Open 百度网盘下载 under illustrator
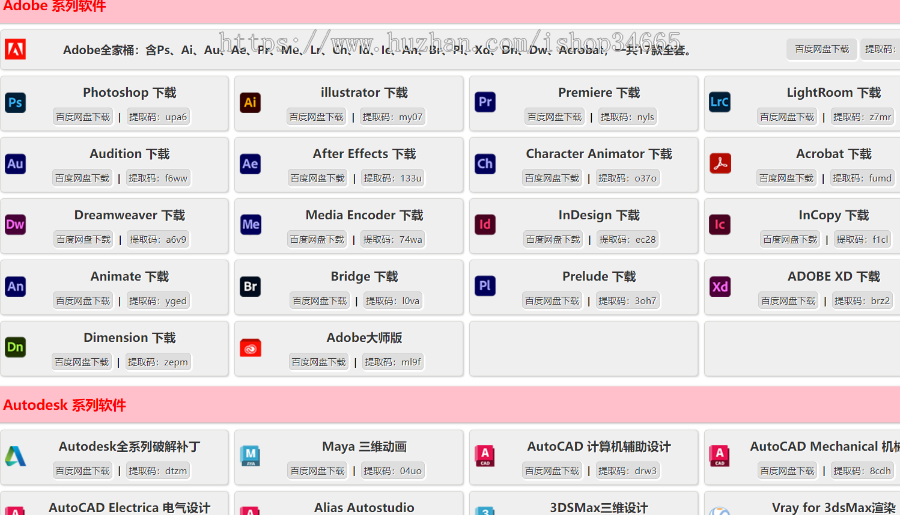Viewport: 900px width, 515px height. (316, 117)
